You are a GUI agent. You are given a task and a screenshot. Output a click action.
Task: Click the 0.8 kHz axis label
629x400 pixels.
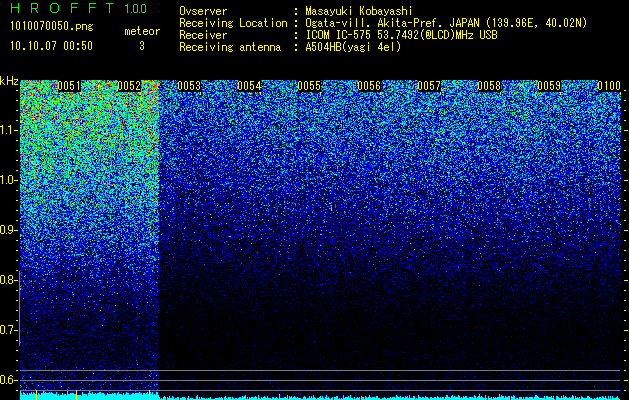[x=8, y=280]
